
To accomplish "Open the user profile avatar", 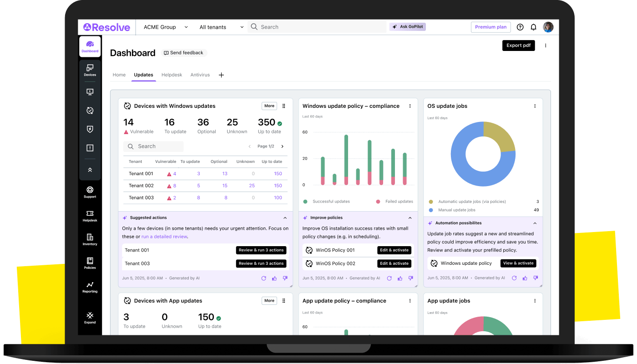I will pos(548,27).
